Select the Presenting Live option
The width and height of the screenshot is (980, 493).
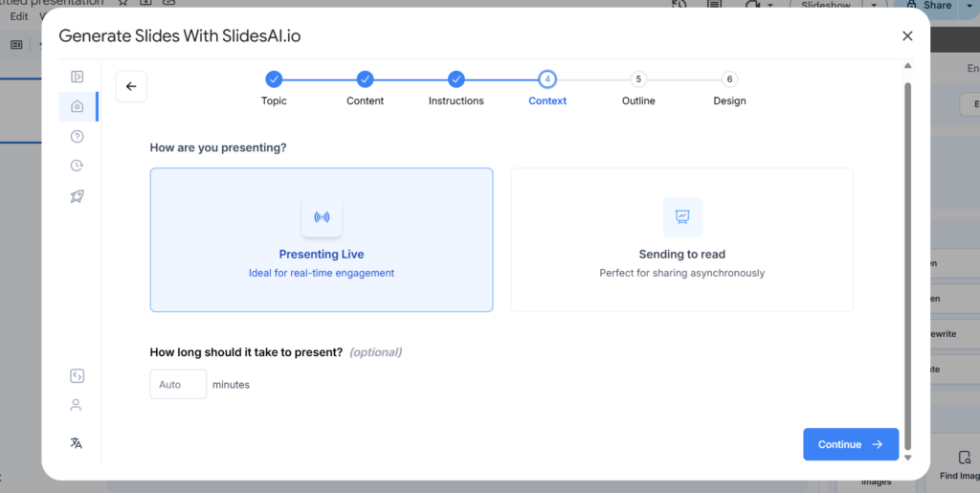pos(322,240)
